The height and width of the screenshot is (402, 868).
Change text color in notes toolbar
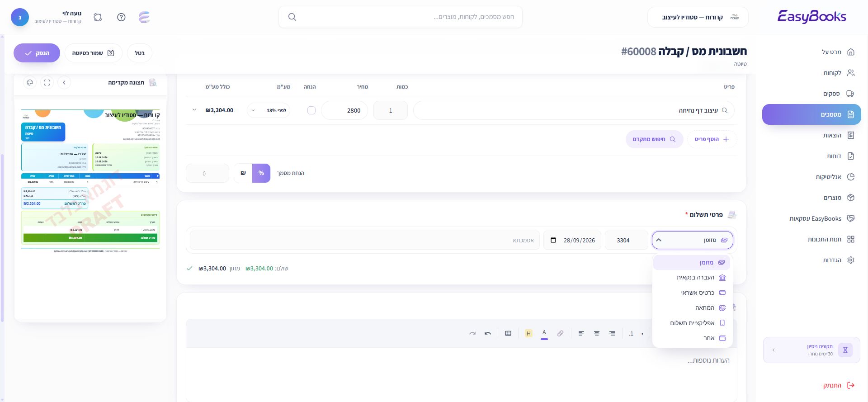coord(544,333)
